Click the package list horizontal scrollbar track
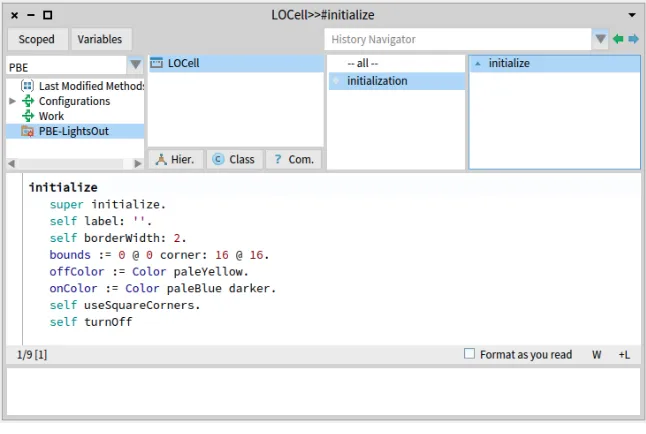This screenshot has width=646, height=434. click(x=74, y=164)
